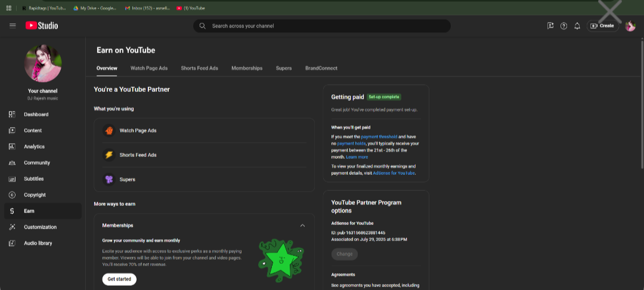Click the Content sidebar icon
The image size is (644, 290).
click(12, 130)
